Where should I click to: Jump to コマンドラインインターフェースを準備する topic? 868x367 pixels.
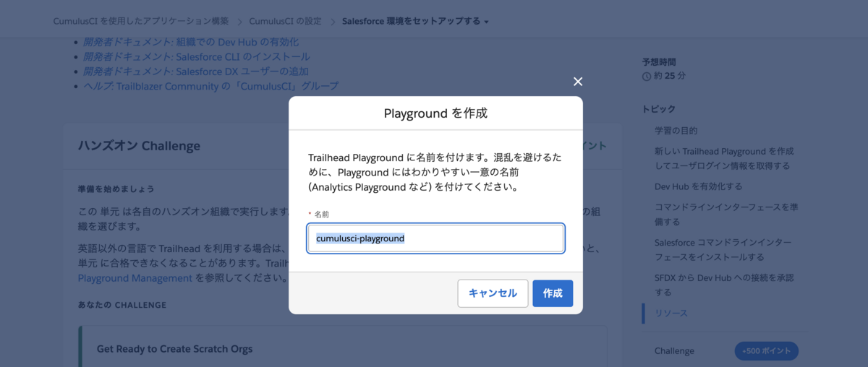[x=726, y=214]
